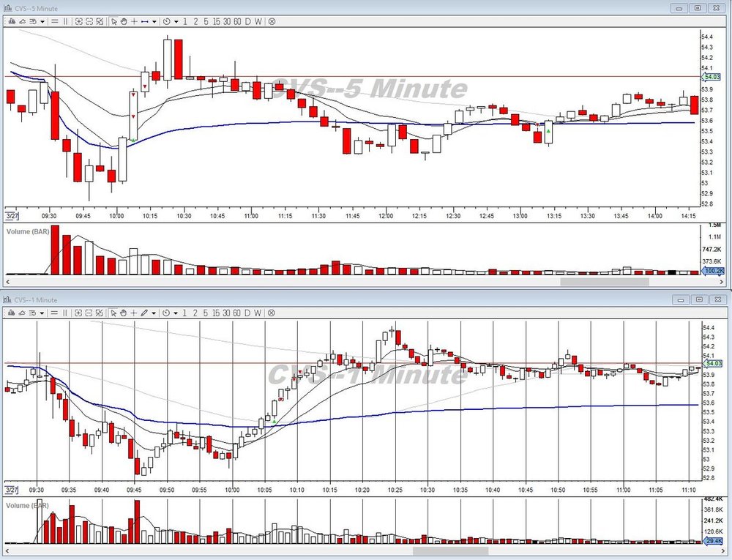Open chart type icon in 5 Minute window
Screen dimensions: 732x560
pos(12,21)
